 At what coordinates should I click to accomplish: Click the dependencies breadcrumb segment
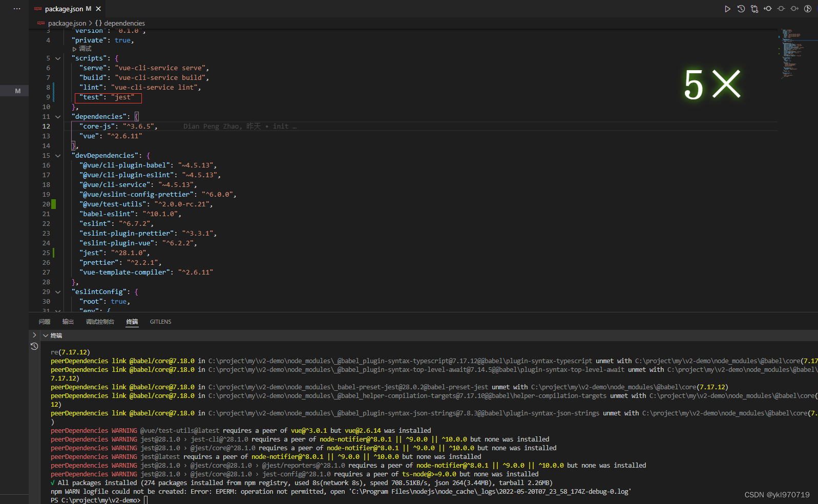coord(124,23)
